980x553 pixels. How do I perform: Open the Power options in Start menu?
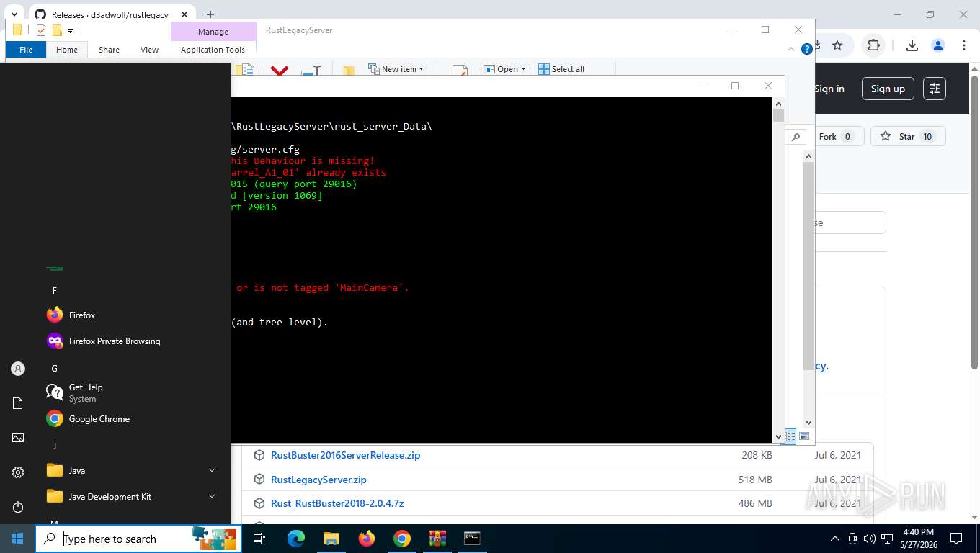click(18, 507)
